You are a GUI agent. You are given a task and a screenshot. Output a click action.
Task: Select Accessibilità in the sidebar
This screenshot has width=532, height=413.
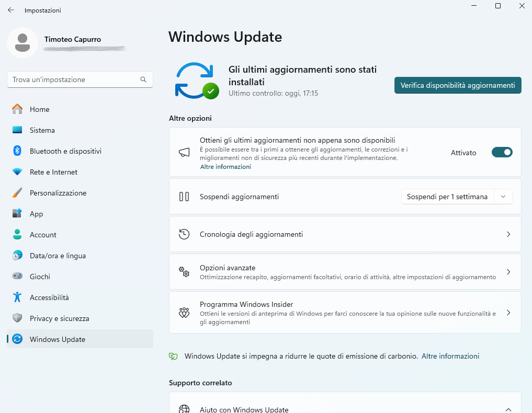tap(80, 297)
